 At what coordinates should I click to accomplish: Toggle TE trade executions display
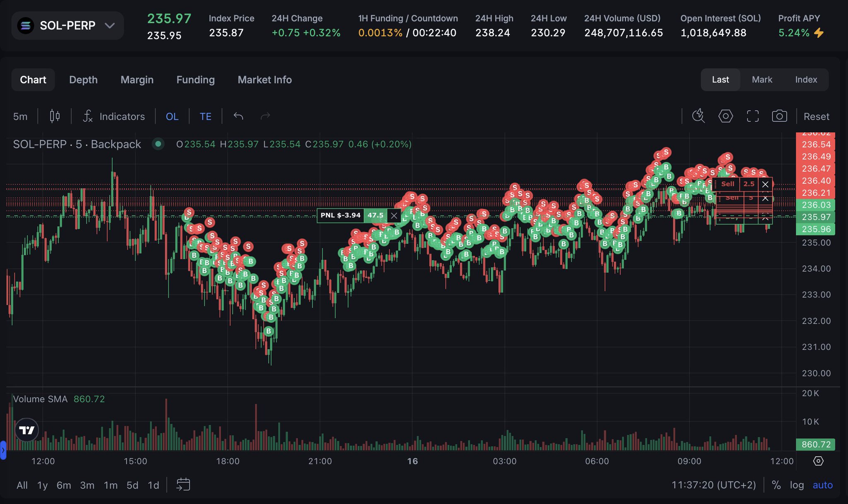pos(205,116)
